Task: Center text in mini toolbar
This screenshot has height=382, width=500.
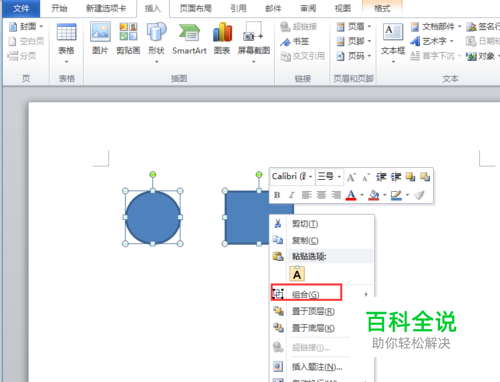Action: (321, 195)
